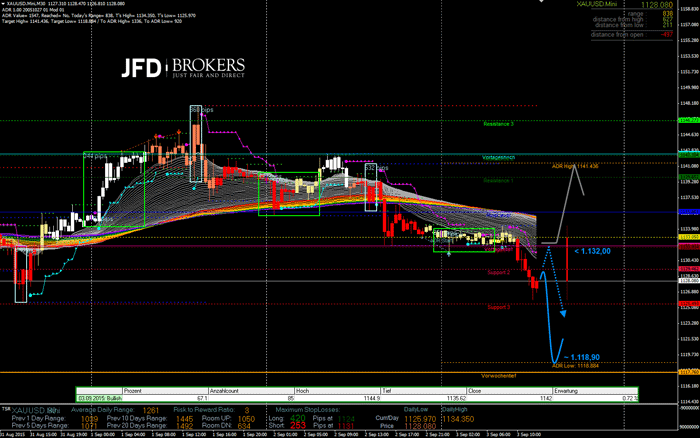Screen dimensions: 700x438
Task: Click the Support 2 level label
Action: click(x=498, y=272)
